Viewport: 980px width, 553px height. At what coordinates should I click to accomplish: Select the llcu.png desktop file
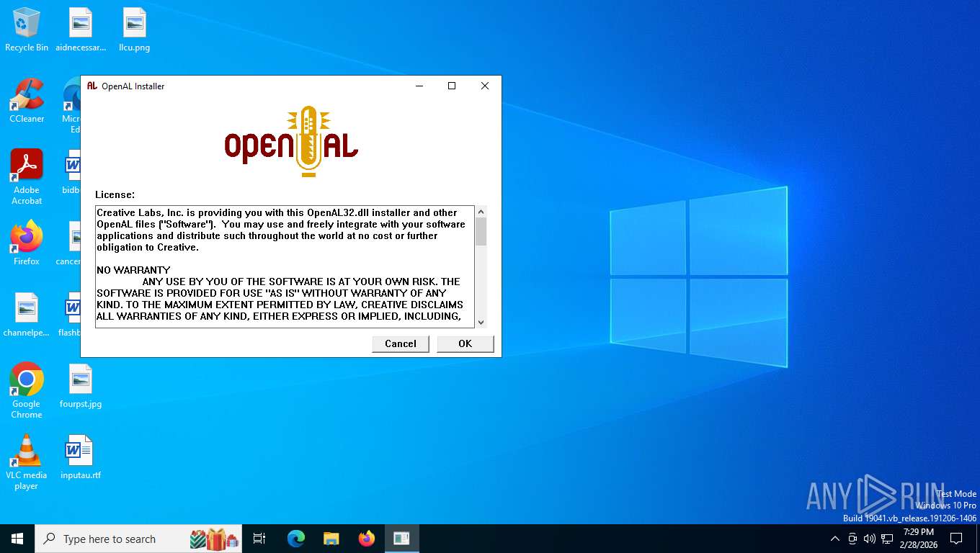pyautogui.click(x=135, y=30)
